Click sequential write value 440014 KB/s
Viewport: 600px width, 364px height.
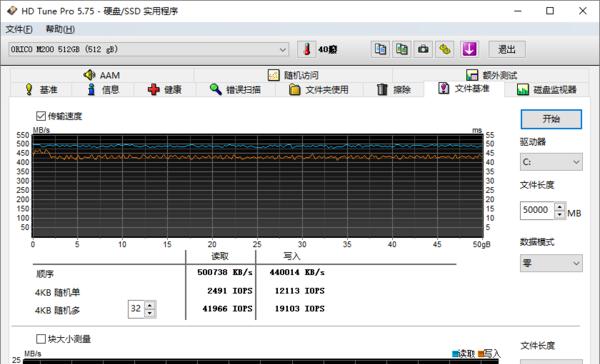(297, 272)
